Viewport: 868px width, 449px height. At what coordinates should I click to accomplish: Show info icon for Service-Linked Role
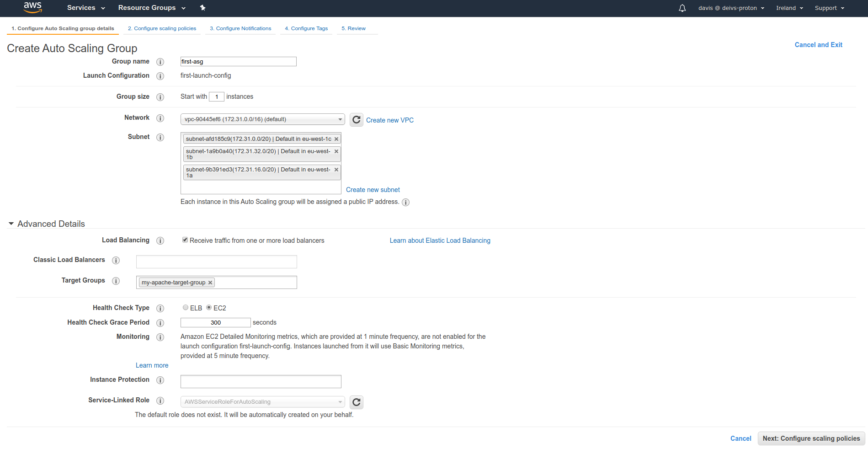[160, 401]
